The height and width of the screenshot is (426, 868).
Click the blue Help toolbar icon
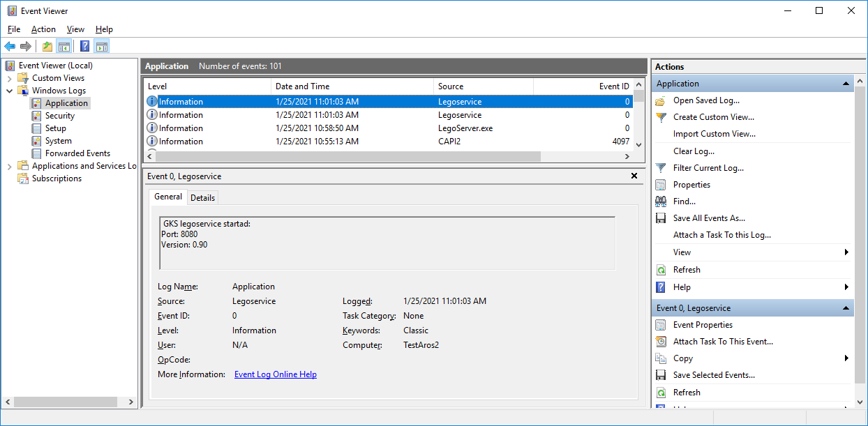(x=84, y=47)
